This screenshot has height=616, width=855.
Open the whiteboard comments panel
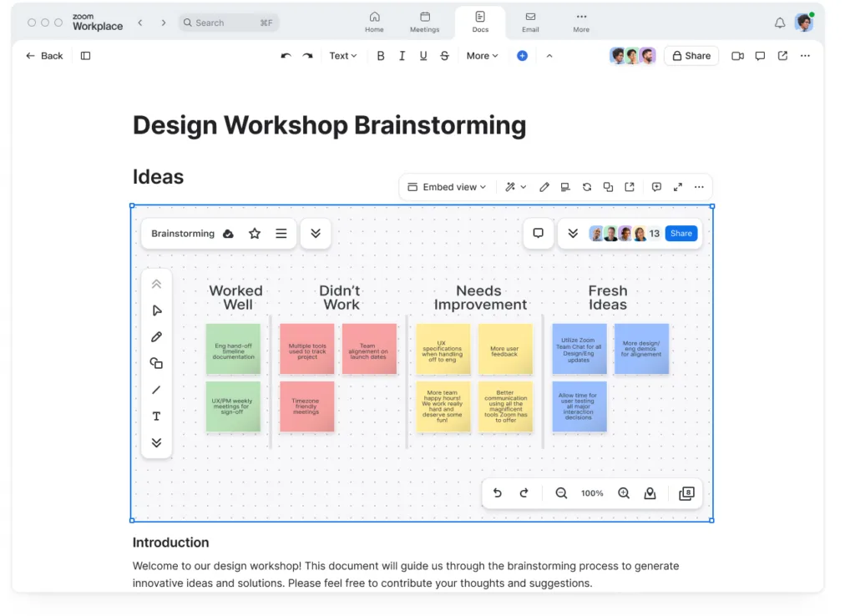(x=539, y=234)
